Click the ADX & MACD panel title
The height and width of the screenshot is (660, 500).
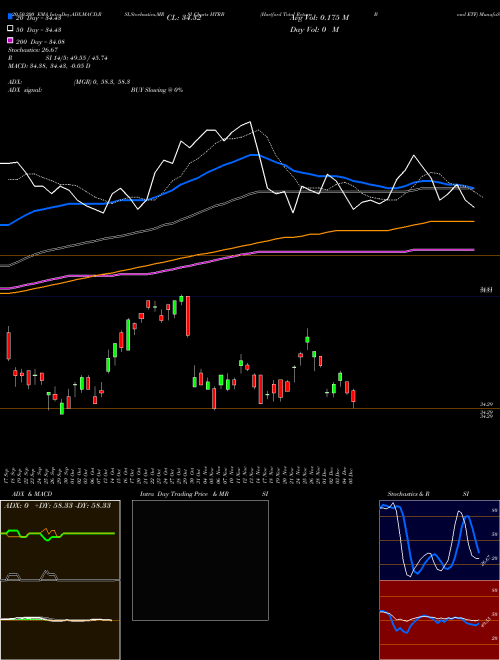32,494
